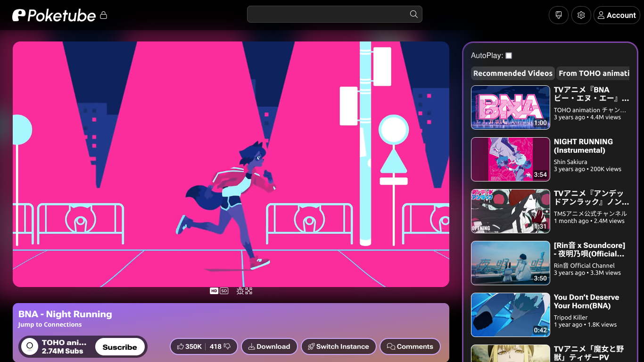The image size is (644, 362).
Task: Click the search magnifier icon
Action: 413,14
